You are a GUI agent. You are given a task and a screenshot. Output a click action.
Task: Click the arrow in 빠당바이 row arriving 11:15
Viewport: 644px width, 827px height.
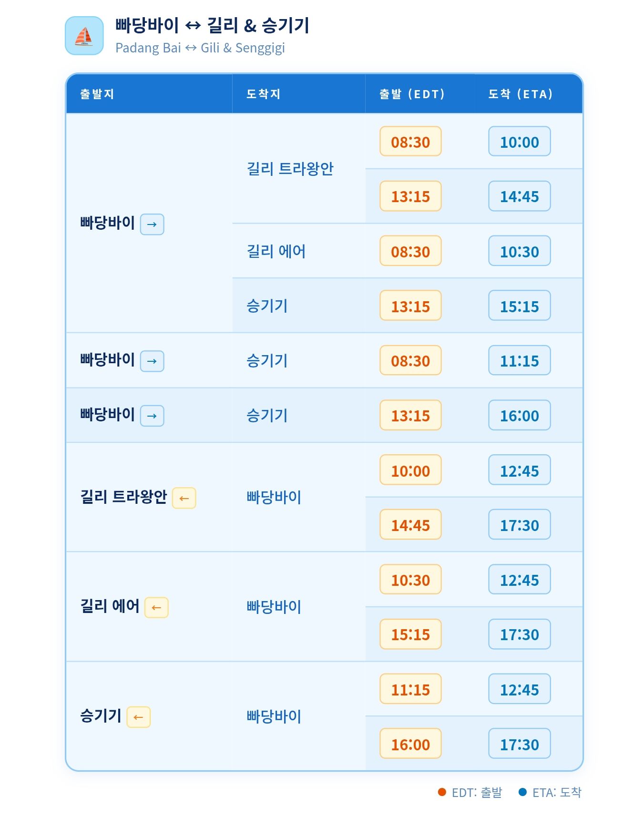[152, 361]
